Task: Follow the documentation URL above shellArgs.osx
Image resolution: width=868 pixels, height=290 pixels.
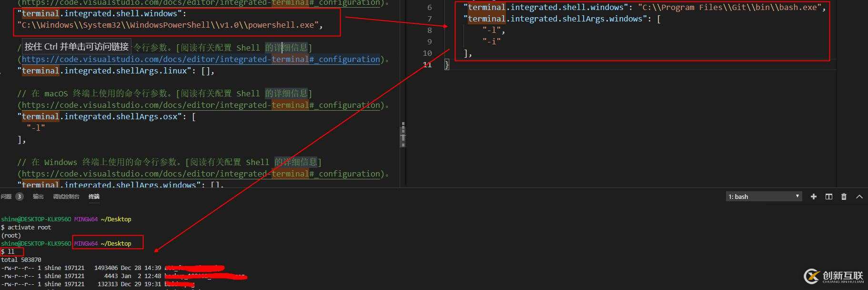Action: pyautogui.click(x=201, y=105)
